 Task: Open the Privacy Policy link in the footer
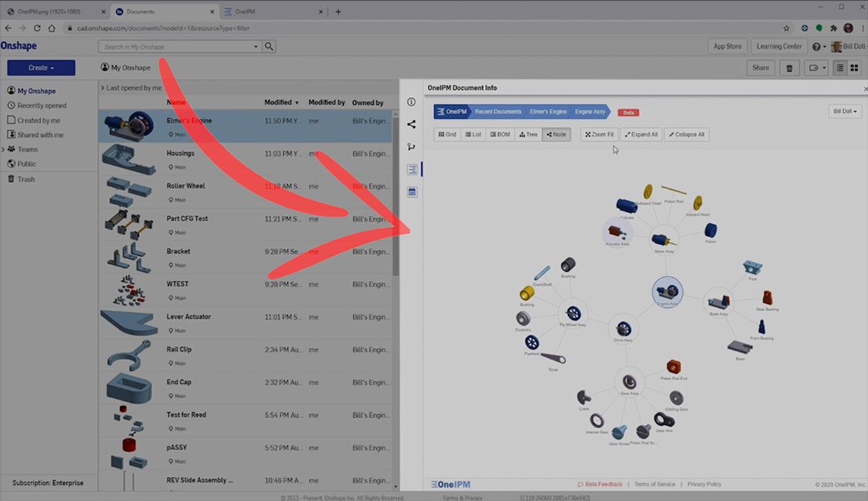pos(704,484)
